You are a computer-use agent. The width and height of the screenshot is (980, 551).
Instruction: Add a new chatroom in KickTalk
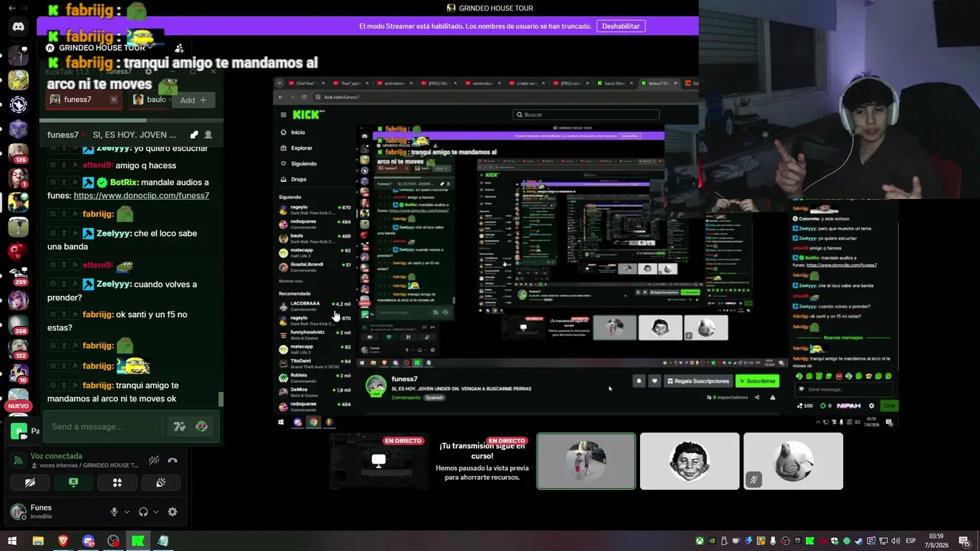pos(194,100)
